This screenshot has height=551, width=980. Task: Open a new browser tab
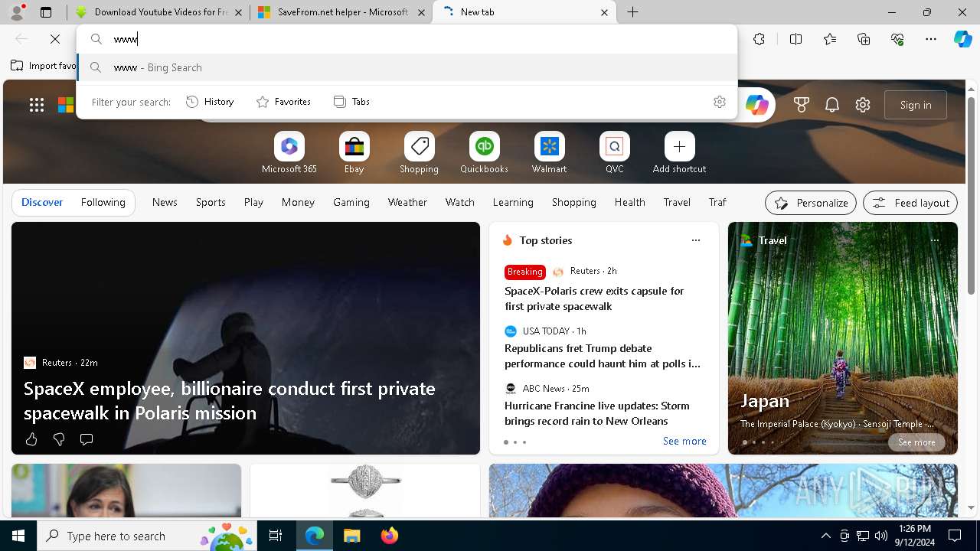(x=633, y=12)
